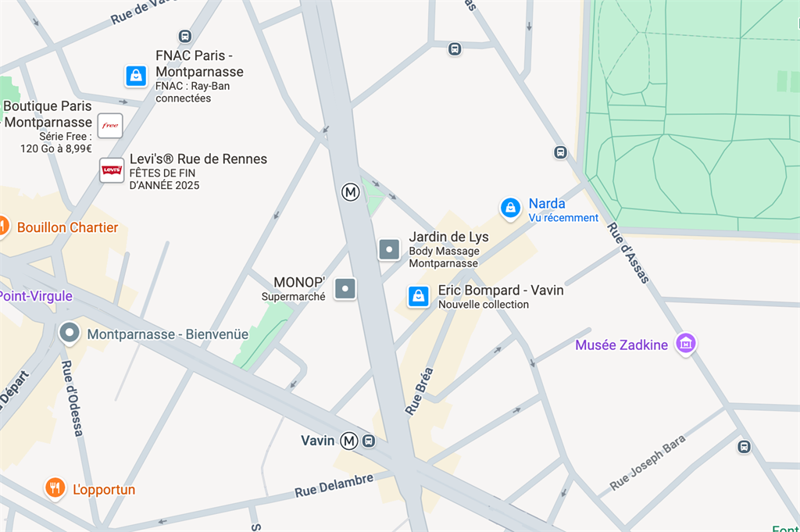The width and height of the screenshot is (800, 532).
Task: Select the Narda 'Vu récemment' text label
Action: click(563, 218)
